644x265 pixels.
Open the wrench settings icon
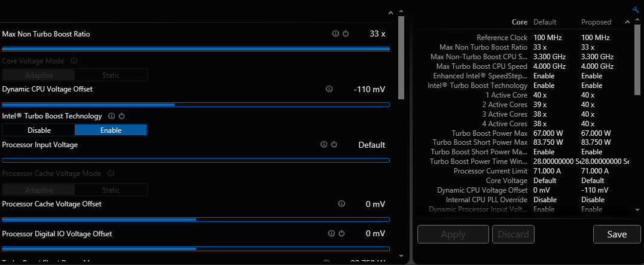[636, 10]
